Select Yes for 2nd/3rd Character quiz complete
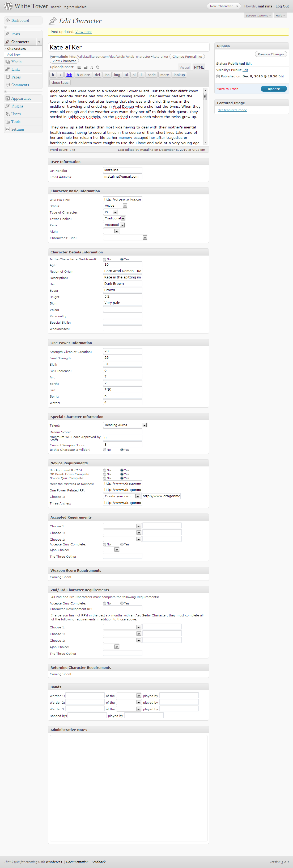 (122, 603)
